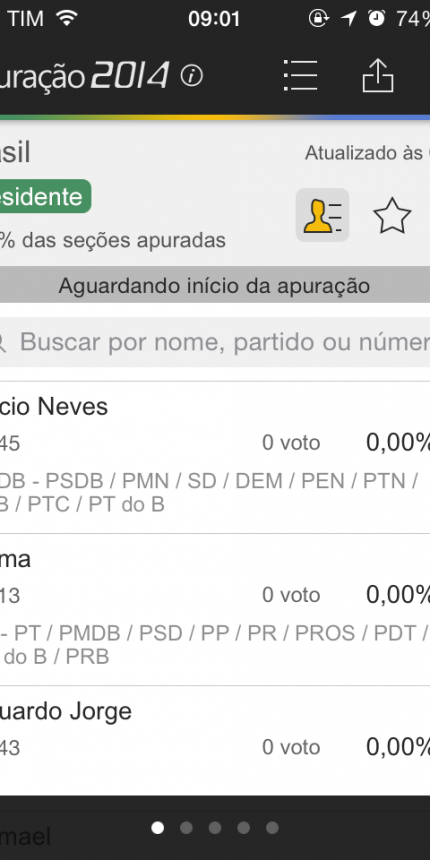Open the info icon beside Apuração 2014

tap(191, 76)
